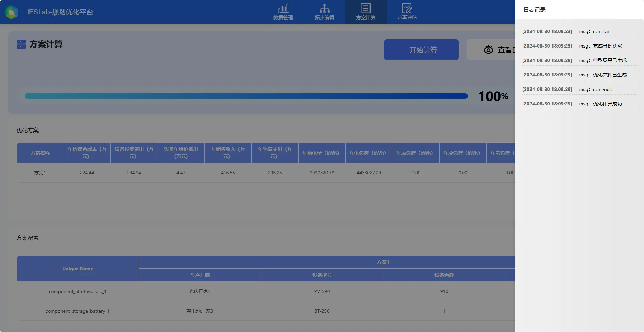Click the 开始计算 button

(421, 50)
